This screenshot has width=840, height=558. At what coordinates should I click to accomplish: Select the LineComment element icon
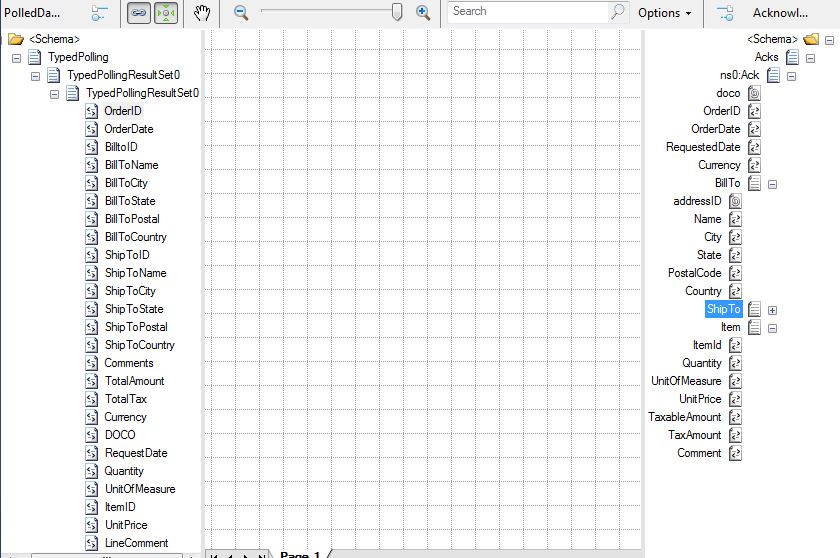coord(92,543)
